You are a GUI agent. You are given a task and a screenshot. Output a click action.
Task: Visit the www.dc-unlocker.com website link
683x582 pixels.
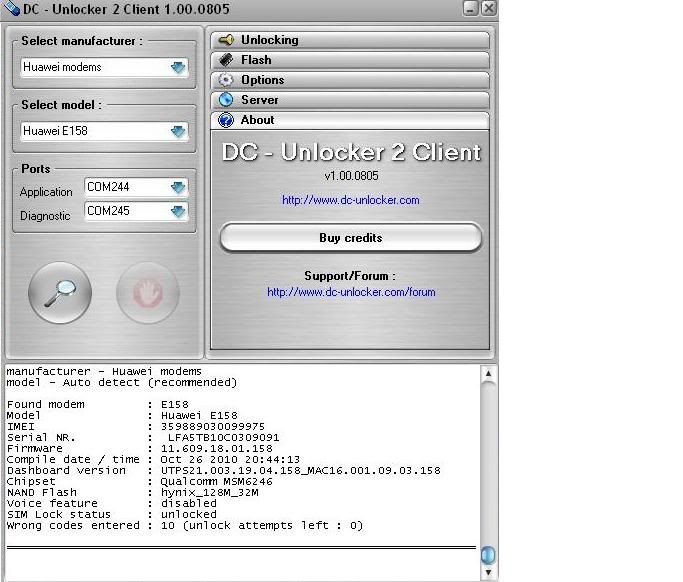click(350, 200)
